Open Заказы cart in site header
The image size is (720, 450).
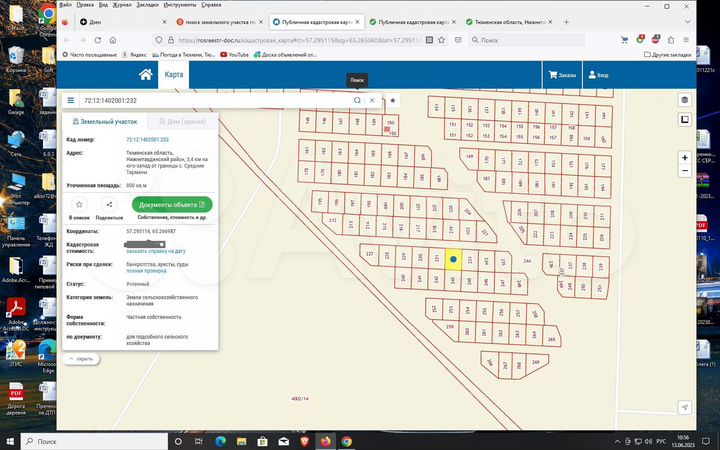coord(562,74)
